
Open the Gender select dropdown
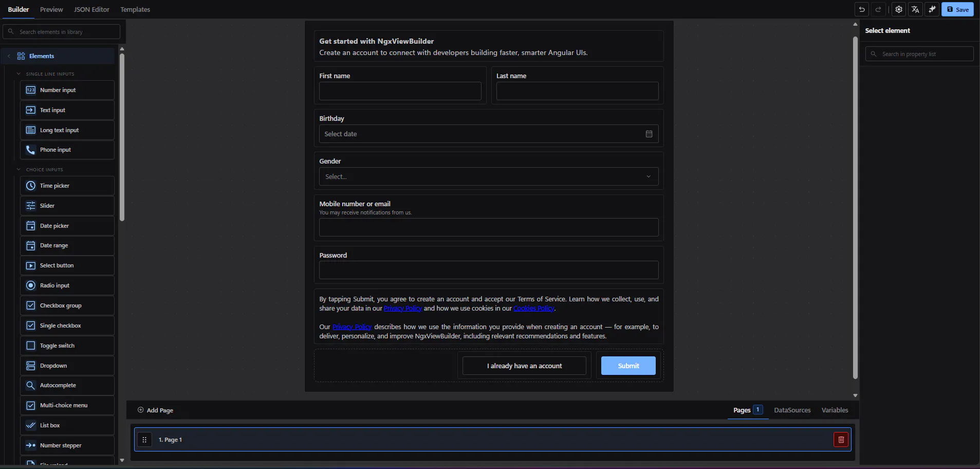[489, 176]
